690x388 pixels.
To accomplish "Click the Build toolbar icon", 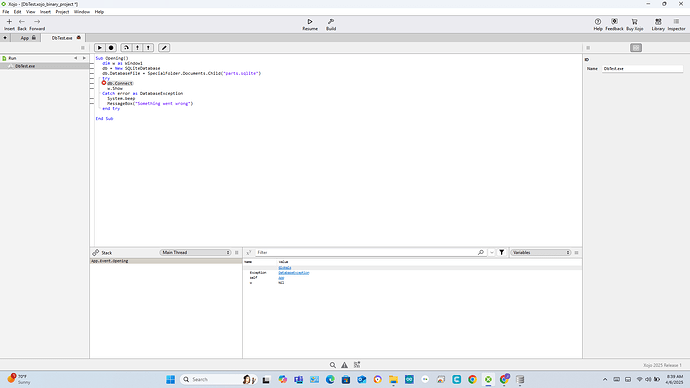I will 331,24.
